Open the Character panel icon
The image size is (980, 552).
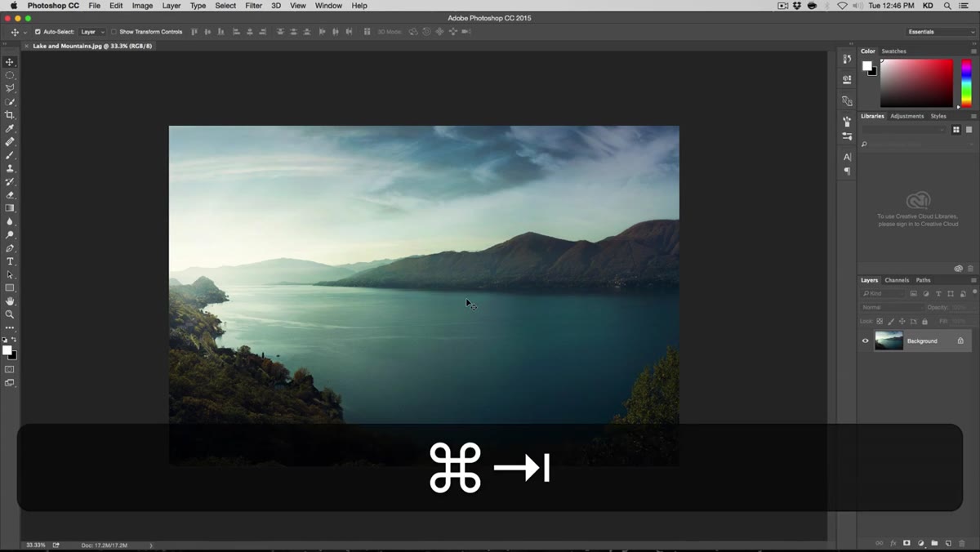click(847, 157)
